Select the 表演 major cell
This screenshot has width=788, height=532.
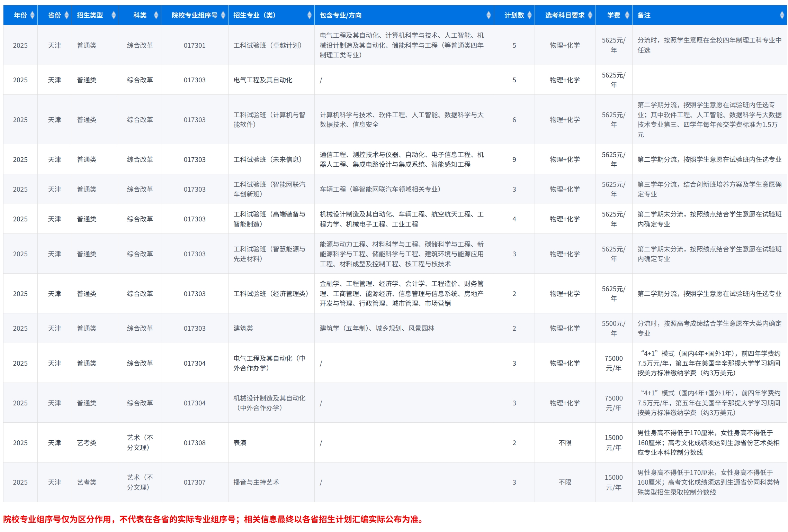[x=240, y=443]
